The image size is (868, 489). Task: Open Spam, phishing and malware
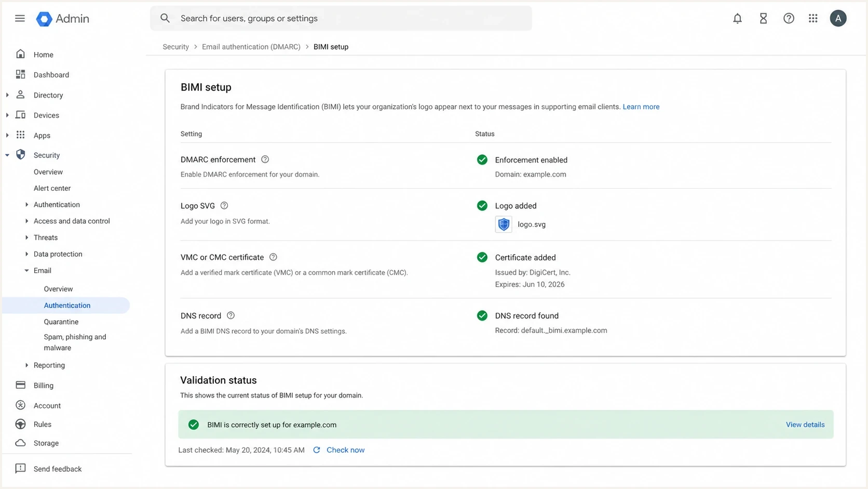pyautogui.click(x=75, y=342)
